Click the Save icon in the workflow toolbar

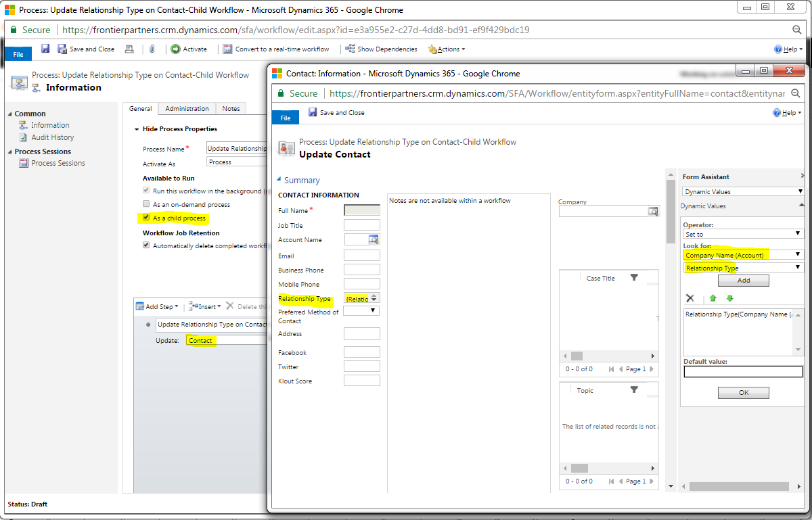click(x=45, y=49)
